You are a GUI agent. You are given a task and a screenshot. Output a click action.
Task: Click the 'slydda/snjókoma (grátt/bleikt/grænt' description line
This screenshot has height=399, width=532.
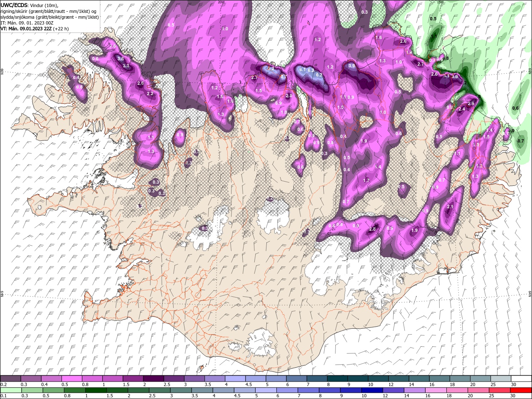pyautogui.click(x=38, y=17)
